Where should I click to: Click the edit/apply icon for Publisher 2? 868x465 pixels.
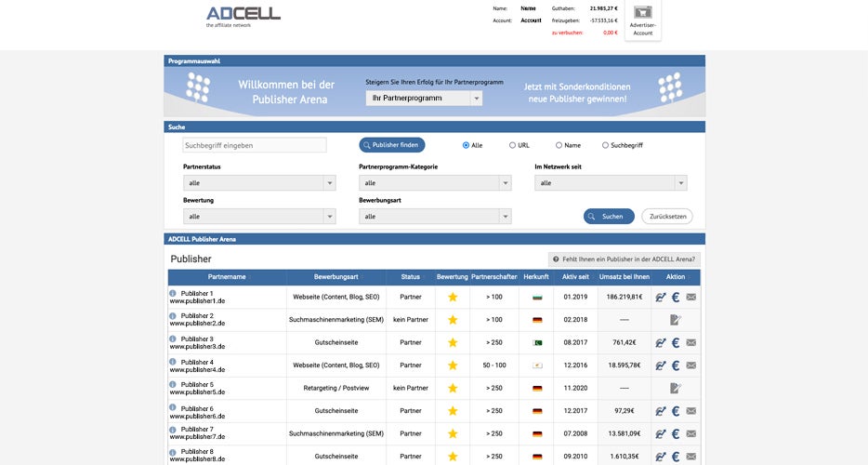pos(676,320)
